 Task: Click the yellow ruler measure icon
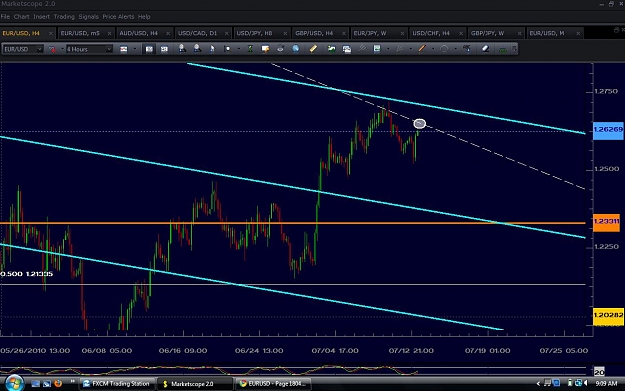[313, 49]
